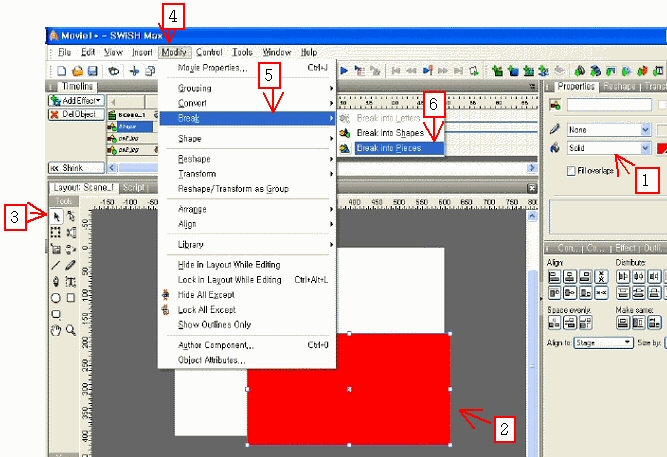
Task: Click the red fill color swatch
Action: point(662,149)
